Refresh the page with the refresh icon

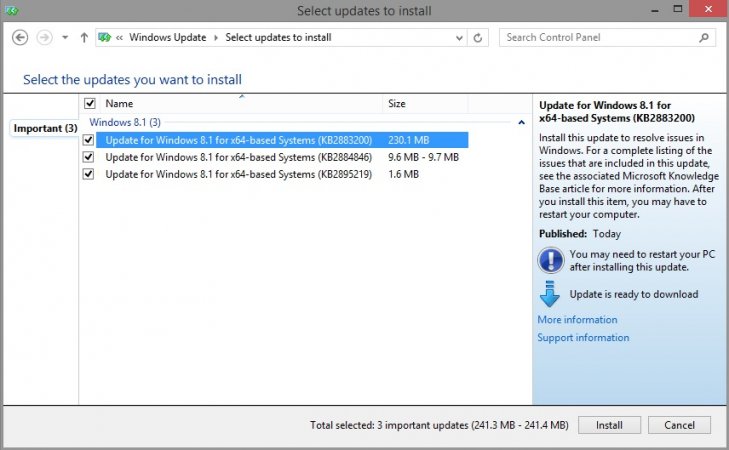(x=477, y=38)
